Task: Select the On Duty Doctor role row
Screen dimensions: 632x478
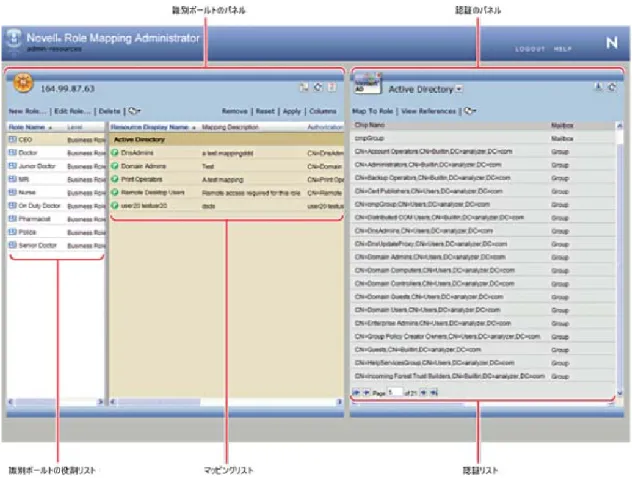Action: point(56,206)
